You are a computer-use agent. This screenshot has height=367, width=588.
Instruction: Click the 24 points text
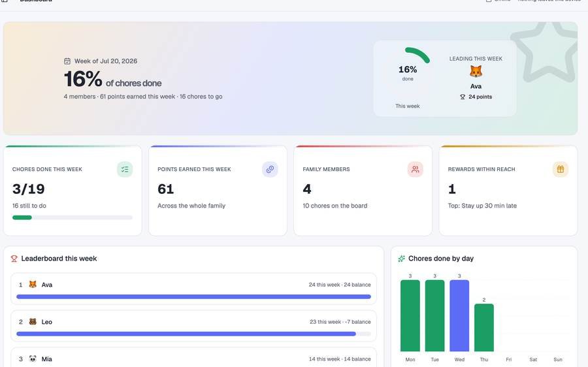(x=480, y=97)
